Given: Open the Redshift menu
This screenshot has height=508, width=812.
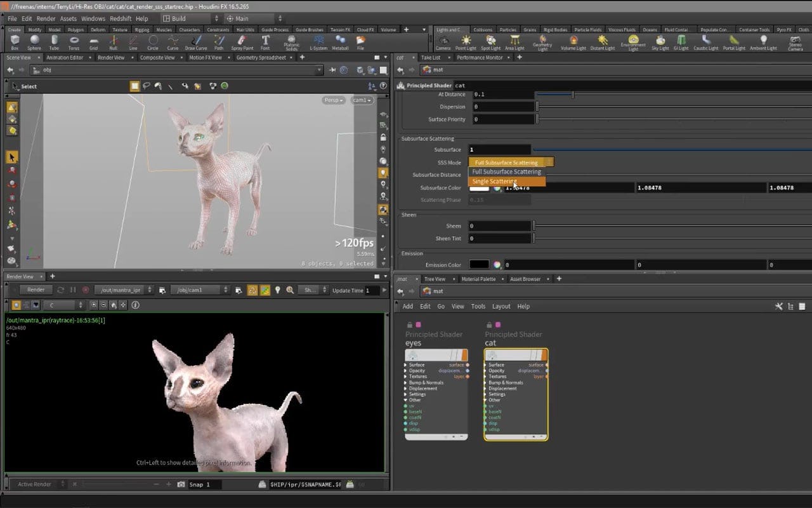Looking at the screenshot, I should pyautogui.click(x=120, y=19).
